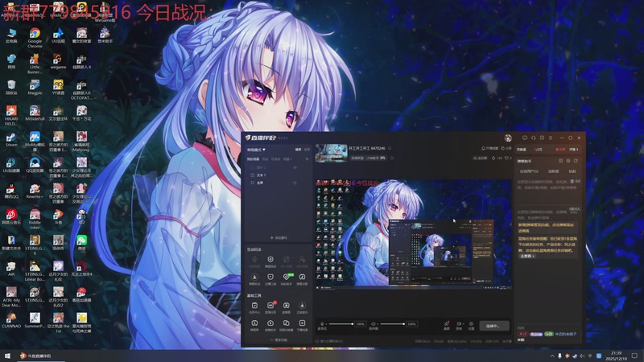Open the wegame desktop shortcut
This screenshot has width=644, height=362.
pyautogui.click(x=58, y=62)
